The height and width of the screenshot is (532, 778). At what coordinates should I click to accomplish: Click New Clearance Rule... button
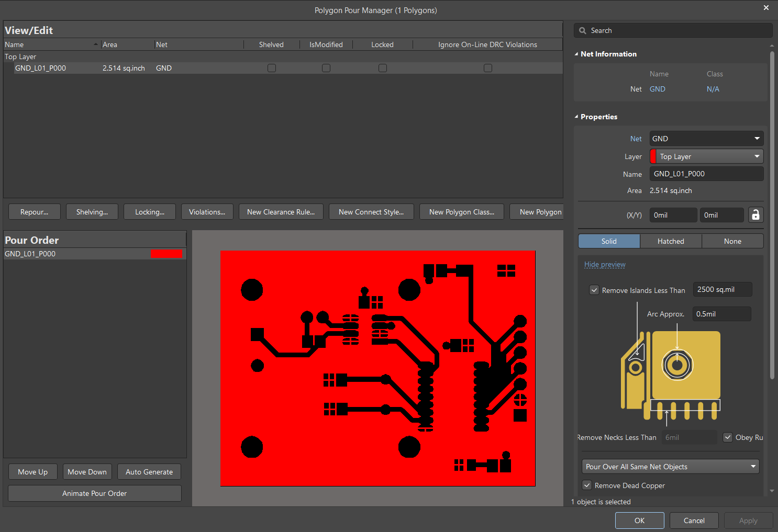[281, 212]
